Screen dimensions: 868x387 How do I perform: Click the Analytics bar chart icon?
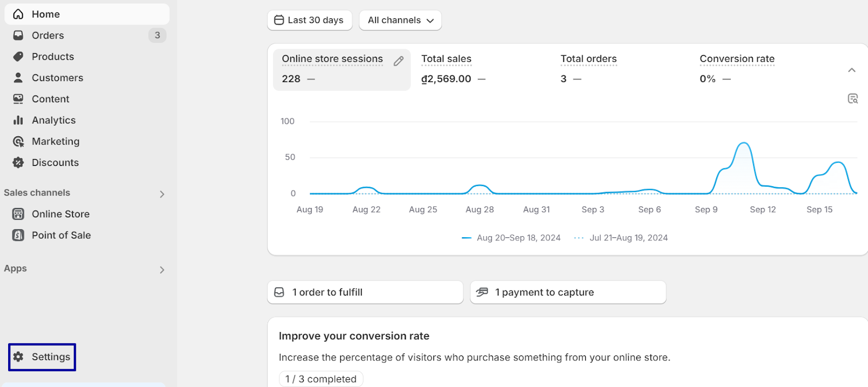coord(18,120)
